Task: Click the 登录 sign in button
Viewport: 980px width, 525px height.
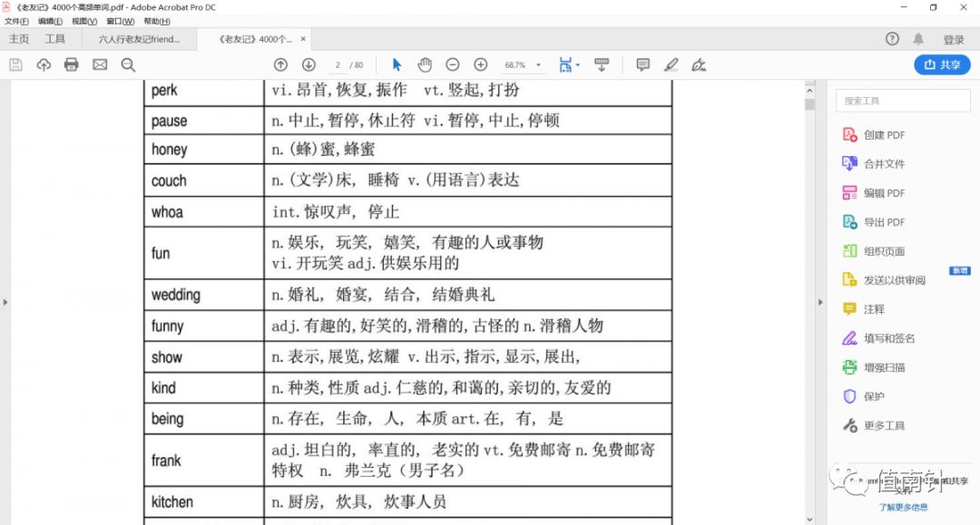Action: (x=954, y=39)
